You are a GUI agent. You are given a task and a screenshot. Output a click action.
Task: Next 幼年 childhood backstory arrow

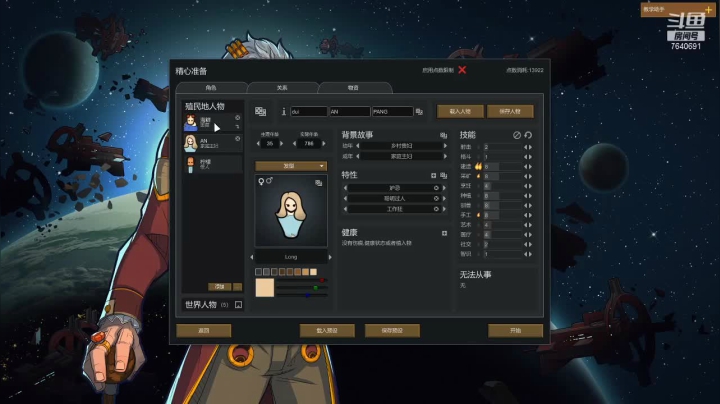[444, 146]
